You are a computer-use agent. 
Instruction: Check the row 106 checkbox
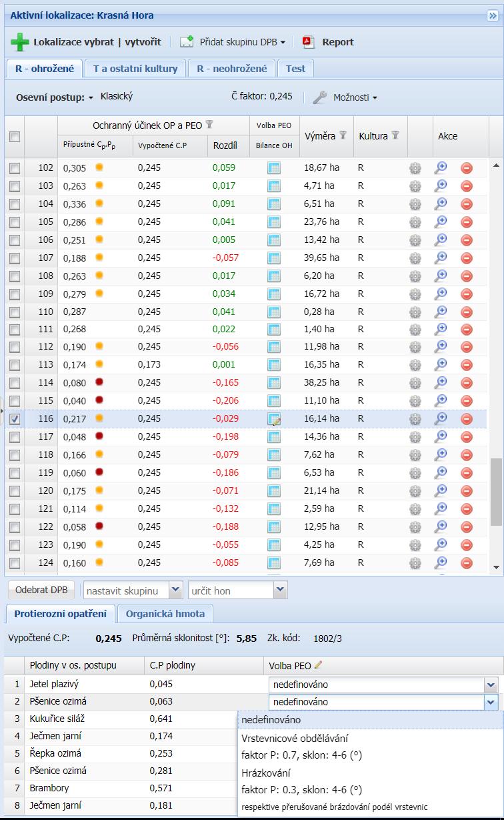pos(15,240)
